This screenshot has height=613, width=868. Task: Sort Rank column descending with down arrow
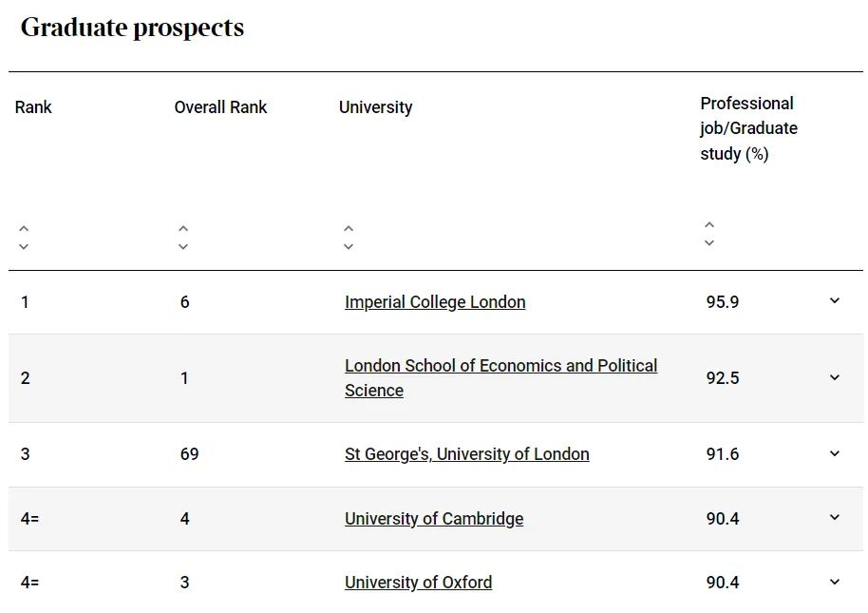23,246
